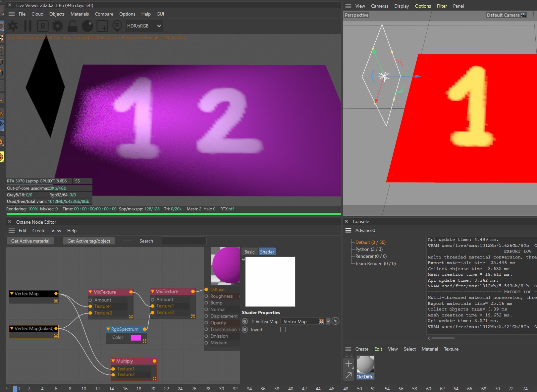Click the pick-object arrow icon beside Vertex Map

click(335, 321)
